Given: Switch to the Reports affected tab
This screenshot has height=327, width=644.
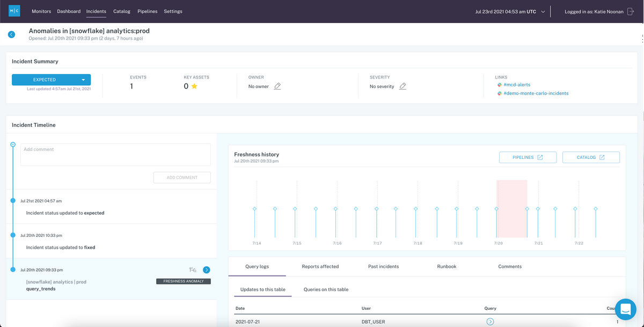Looking at the screenshot, I should pyautogui.click(x=320, y=266).
